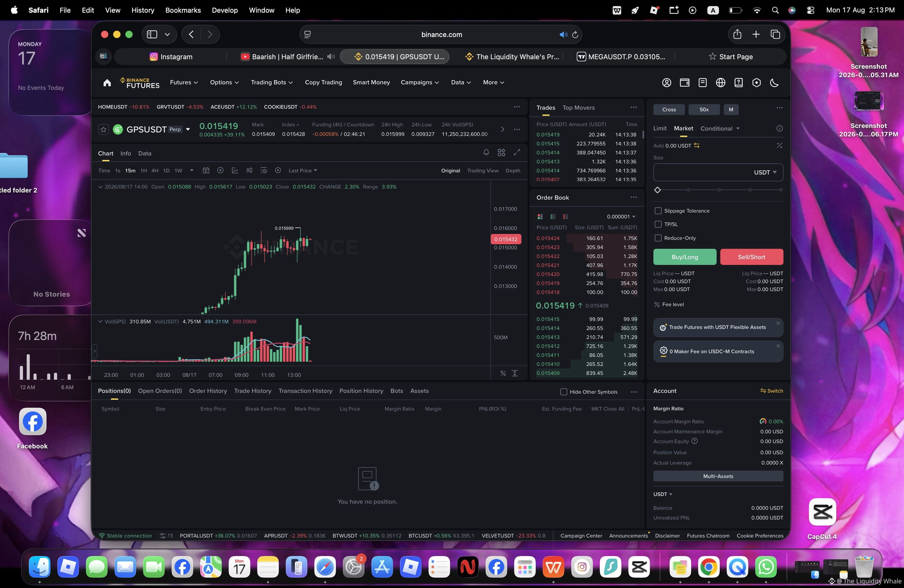This screenshot has width=904, height=588.
Task: Adjust leverage with the 50x button
Action: click(704, 109)
